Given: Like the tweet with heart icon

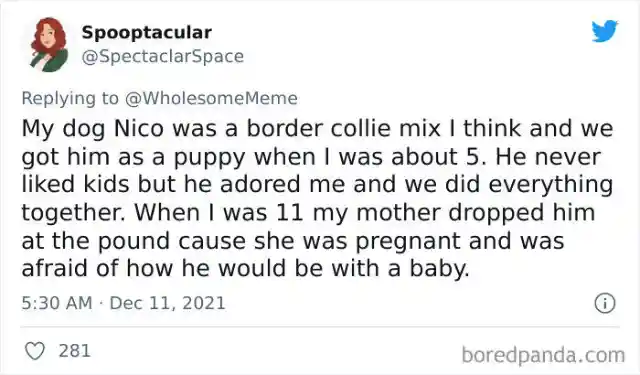Looking at the screenshot, I should pos(35,351).
